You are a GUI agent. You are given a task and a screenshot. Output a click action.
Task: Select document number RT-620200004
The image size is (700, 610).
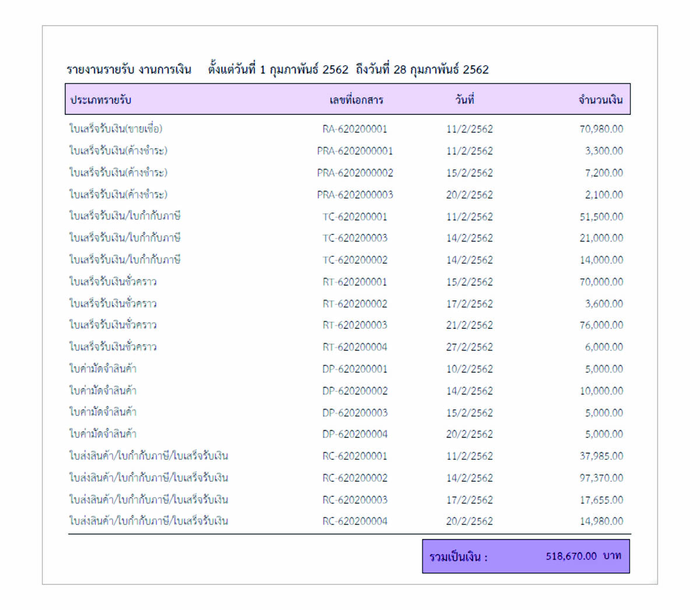(x=355, y=347)
